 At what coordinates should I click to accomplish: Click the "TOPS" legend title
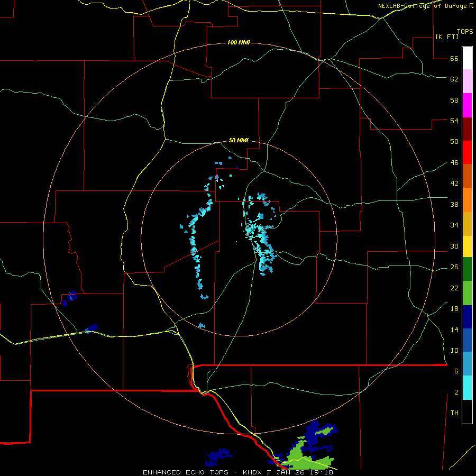(x=465, y=32)
